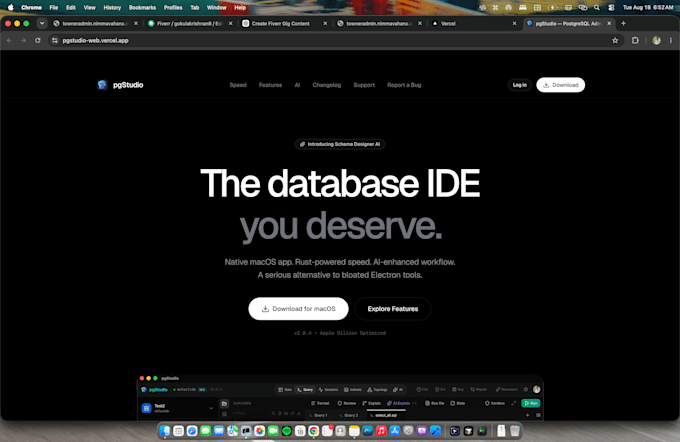
Task: Go forward in Chrome history
Action: click(23, 40)
